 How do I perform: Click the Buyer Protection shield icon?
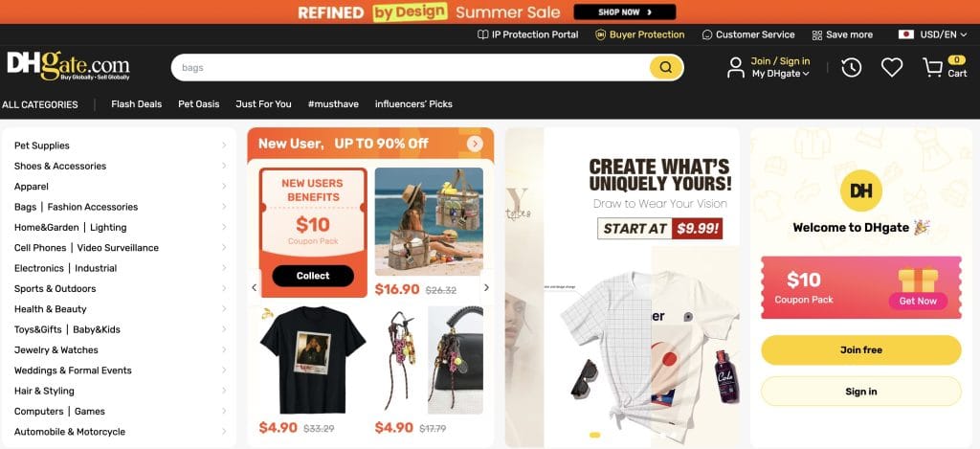click(601, 35)
